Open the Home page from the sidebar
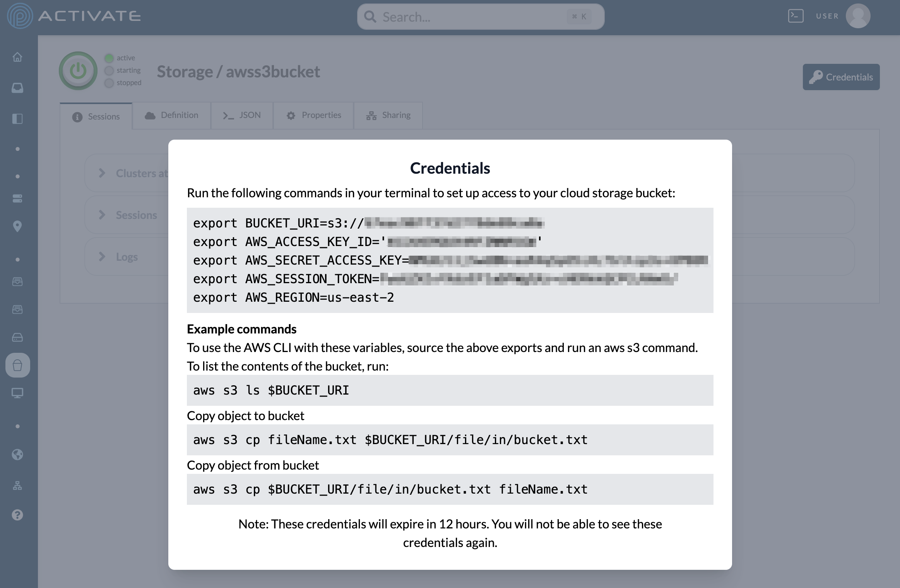The image size is (900, 588). [17, 57]
